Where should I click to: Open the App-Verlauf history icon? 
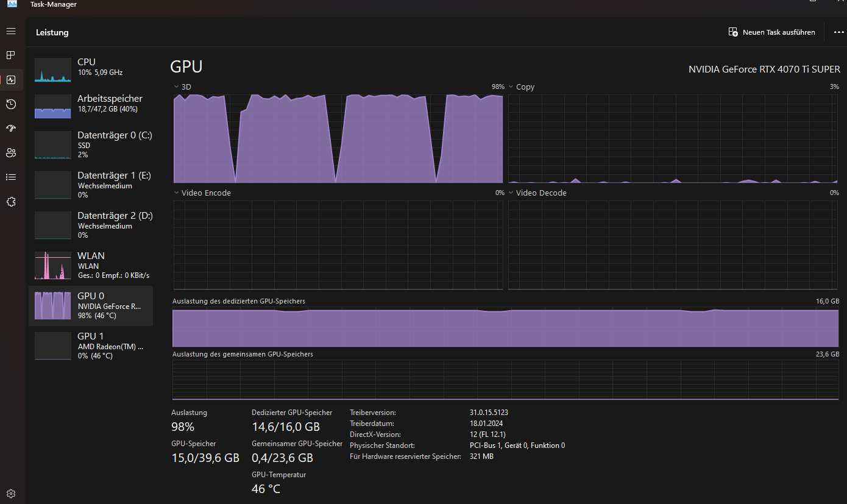pos(11,104)
